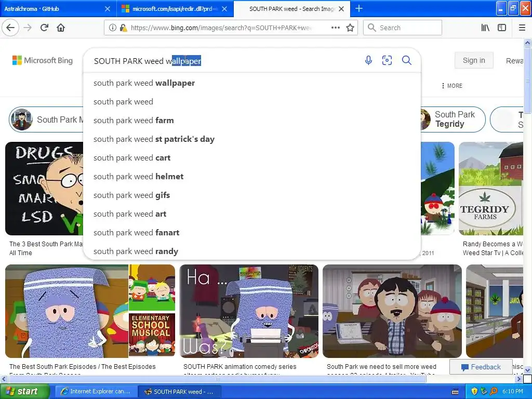This screenshot has height=399, width=532.
Task: Pick suggestion south park weed st patrick's day
Action: pos(252,139)
